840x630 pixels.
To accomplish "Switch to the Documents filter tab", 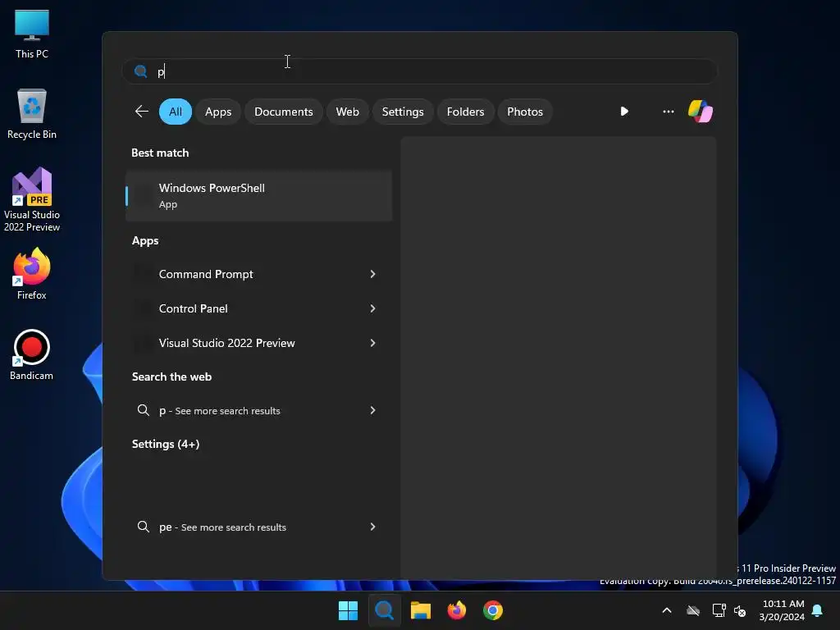I will (x=283, y=112).
